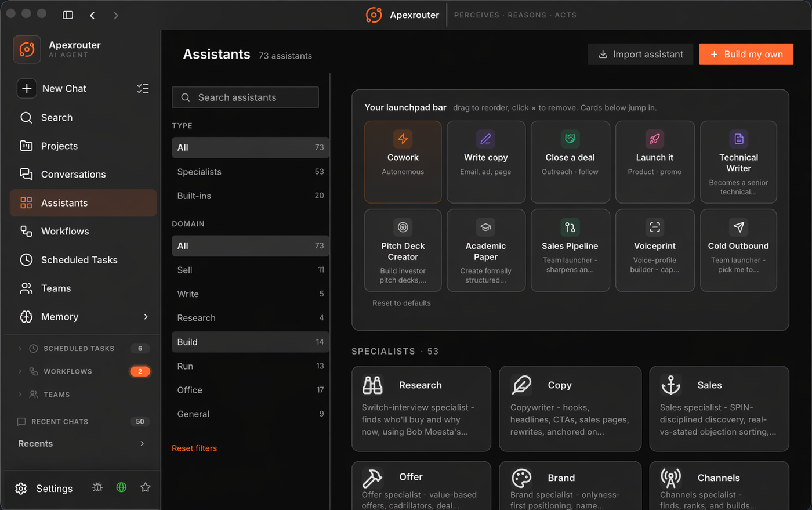The width and height of the screenshot is (812, 510).
Task: Open Settings gear icon
Action: coord(21,489)
